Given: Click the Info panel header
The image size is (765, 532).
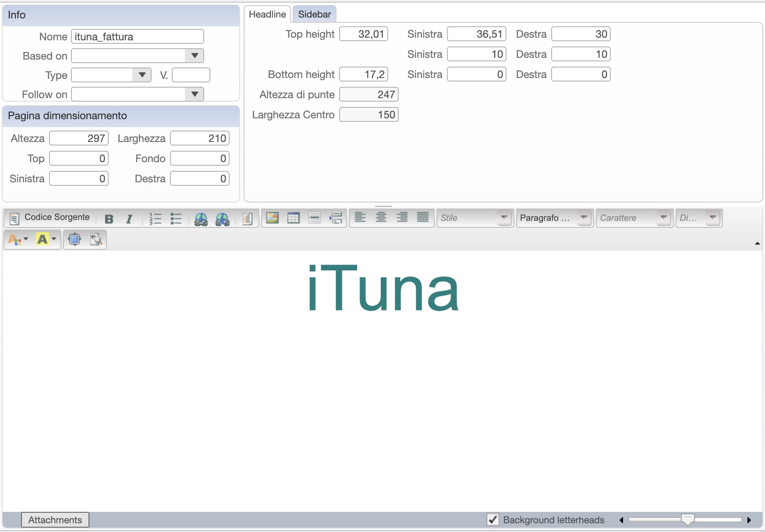Looking at the screenshot, I should 121,15.
